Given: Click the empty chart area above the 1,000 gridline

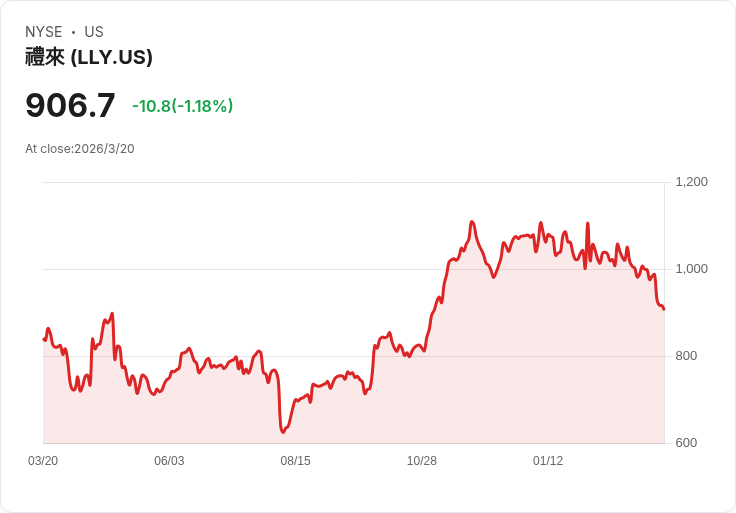Looking at the screenshot, I should pyautogui.click(x=250, y=225).
